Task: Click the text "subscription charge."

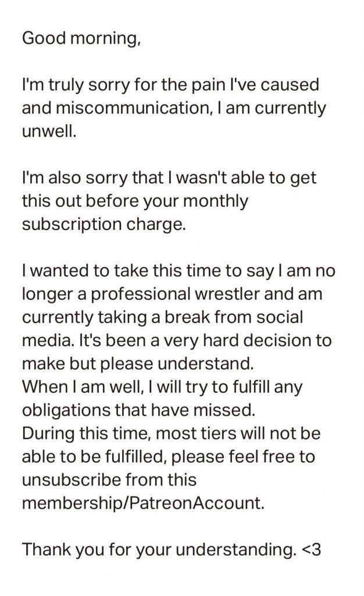Action: 104,225
